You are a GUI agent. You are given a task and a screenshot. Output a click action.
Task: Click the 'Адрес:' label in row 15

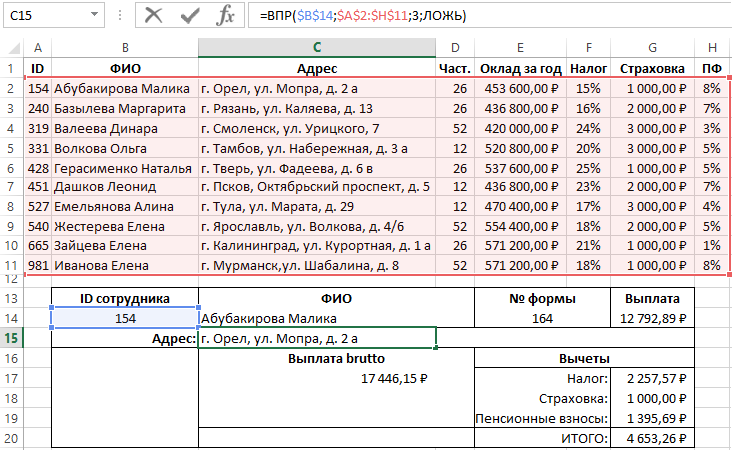click(125, 338)
